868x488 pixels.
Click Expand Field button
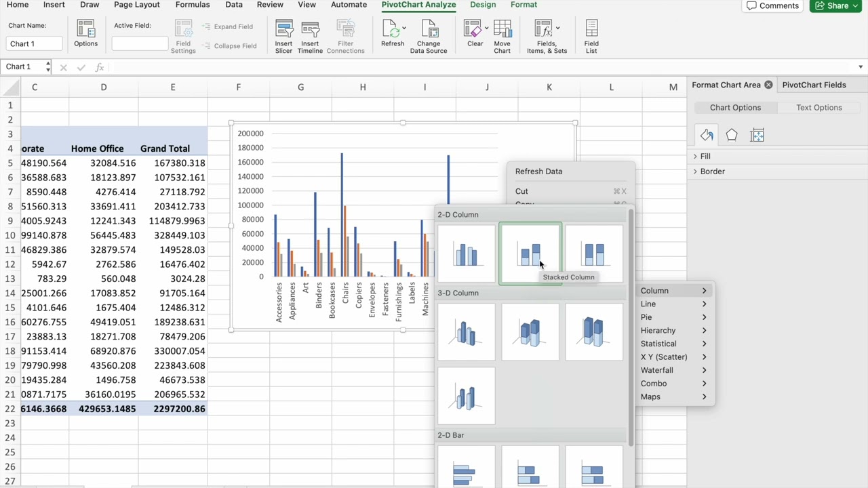tap(227, 26)
